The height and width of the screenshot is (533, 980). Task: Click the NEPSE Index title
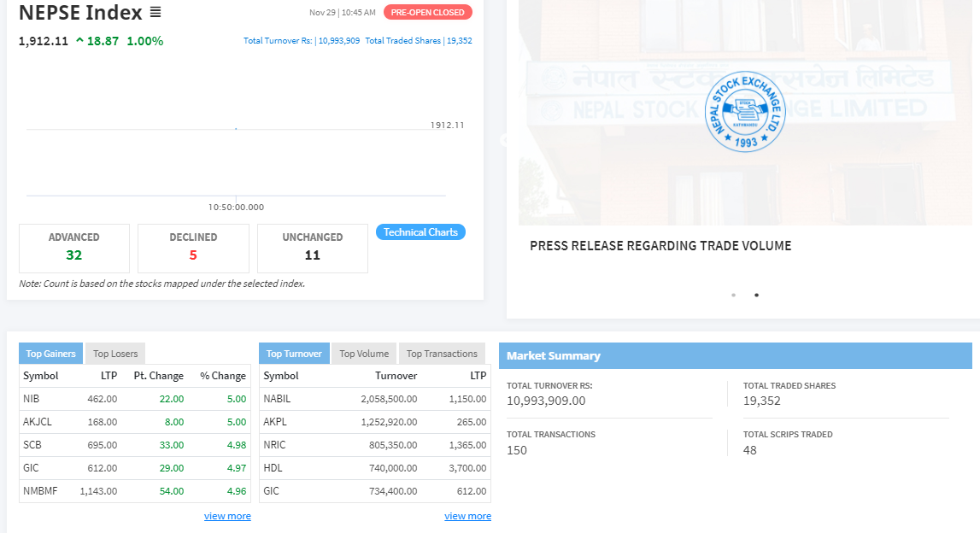pos(80,13)
